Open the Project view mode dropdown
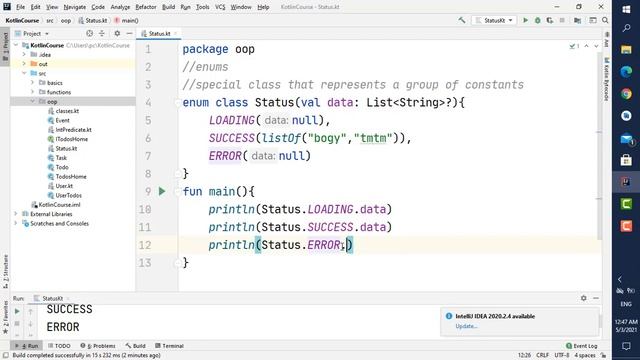Image resolution: width=640 pixels, height=360 pixels. click(x=32, y=33)
